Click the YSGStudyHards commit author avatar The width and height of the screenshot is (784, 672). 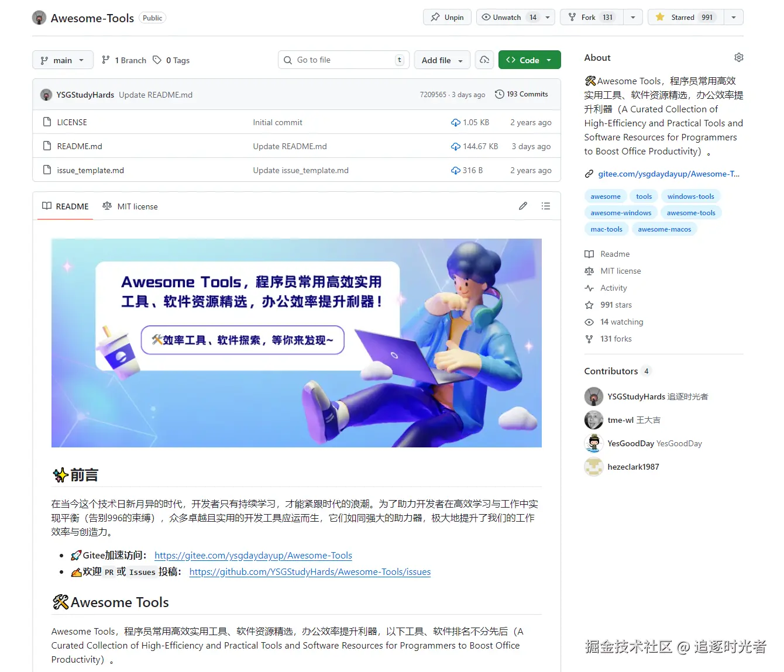click(x=46, y=95)
